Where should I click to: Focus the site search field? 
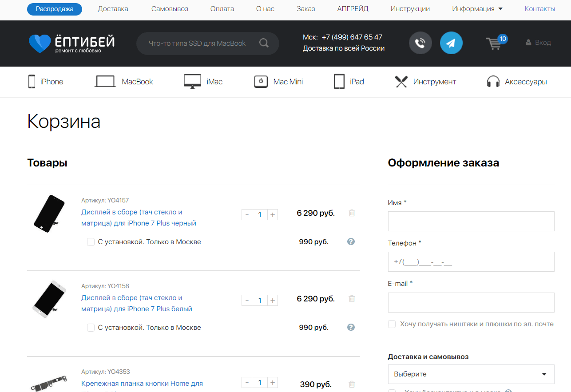(x=198, y=44)
